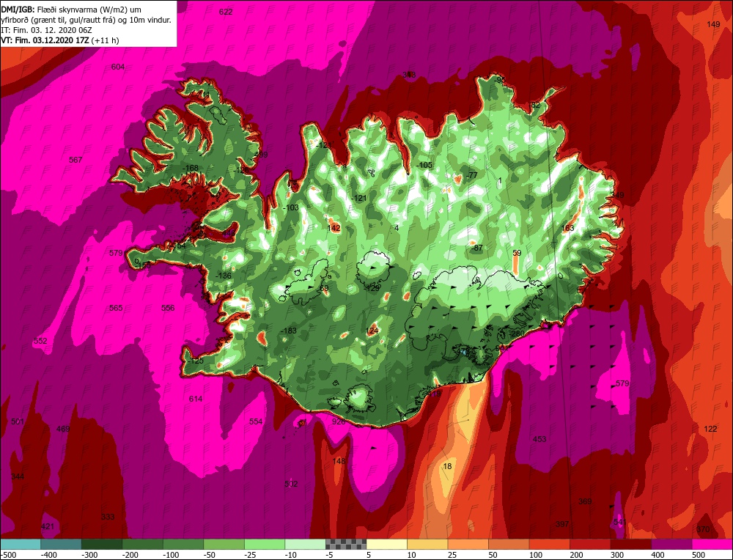The height and width of the screenshot is (560, 733).
Task: Click the legend swatch between -200 and -100
Action: tap(143, 544)
